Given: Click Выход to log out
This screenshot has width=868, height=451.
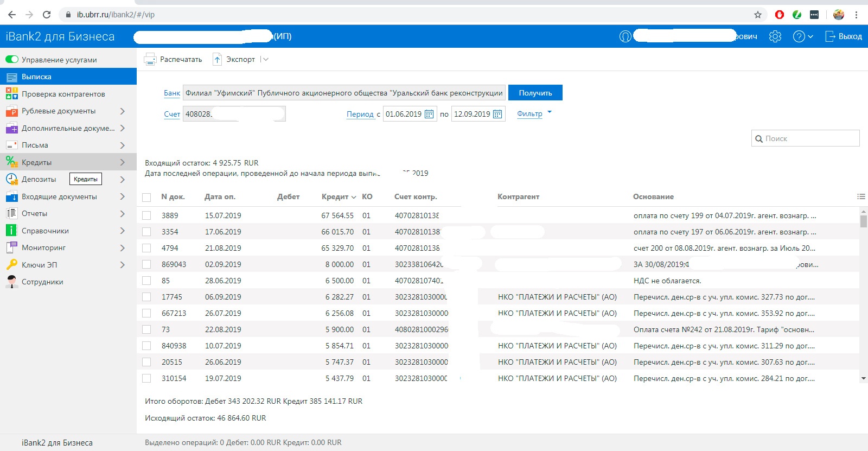Looking at the screenshot, I should (844, 36).
